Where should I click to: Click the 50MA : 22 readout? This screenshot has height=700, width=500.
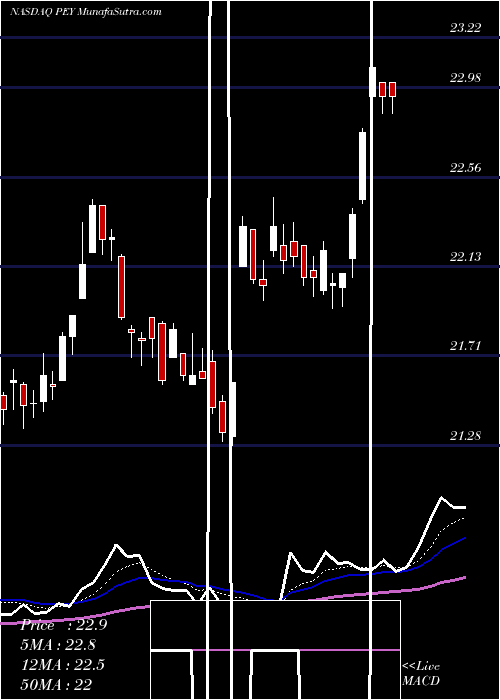(x=56, y=684)
